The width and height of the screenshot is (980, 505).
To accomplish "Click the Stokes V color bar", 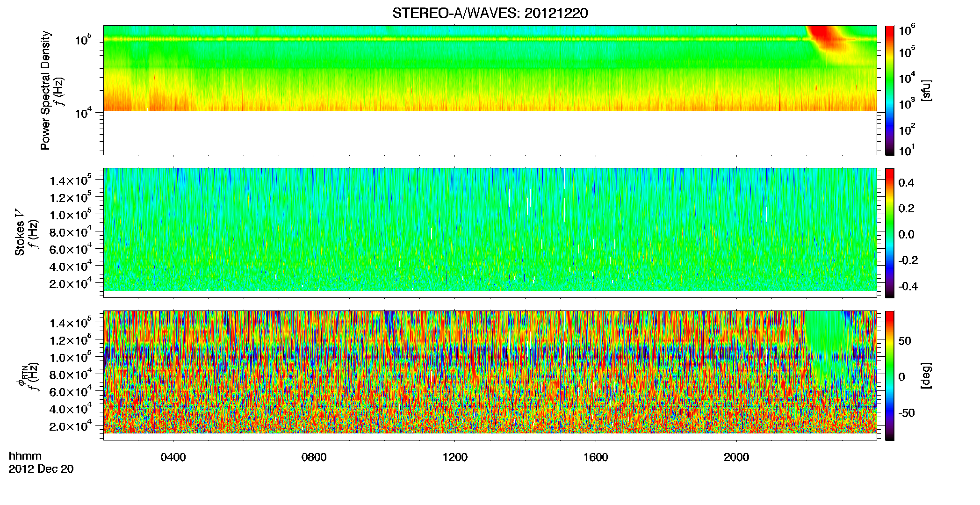I will pos(890,233).
